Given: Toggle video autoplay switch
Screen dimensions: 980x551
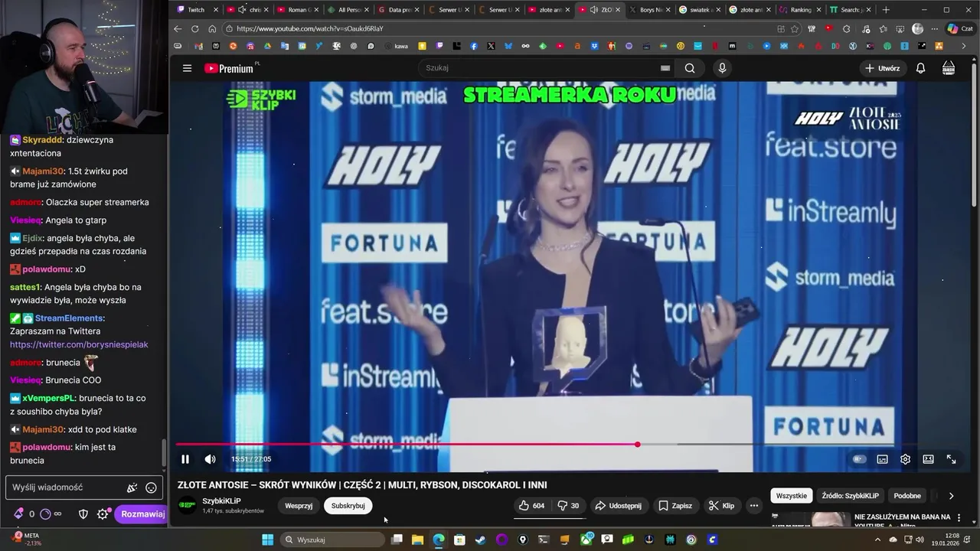Looking at the screenshot, I should tap(859, 459).
